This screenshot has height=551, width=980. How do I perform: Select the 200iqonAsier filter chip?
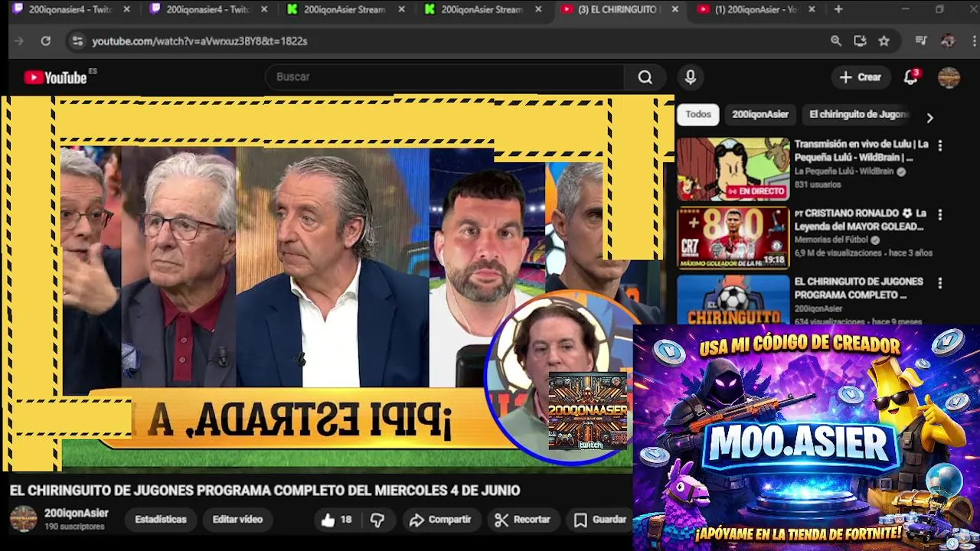[759, 115]
